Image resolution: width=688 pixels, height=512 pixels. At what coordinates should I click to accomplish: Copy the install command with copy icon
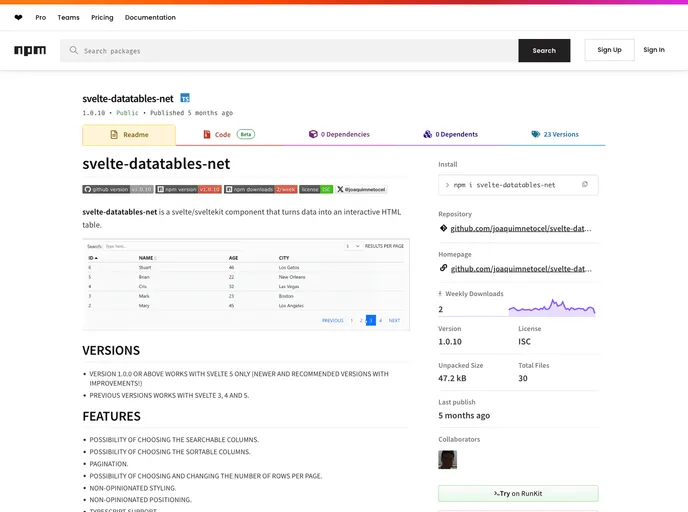[x=585, y=184]
